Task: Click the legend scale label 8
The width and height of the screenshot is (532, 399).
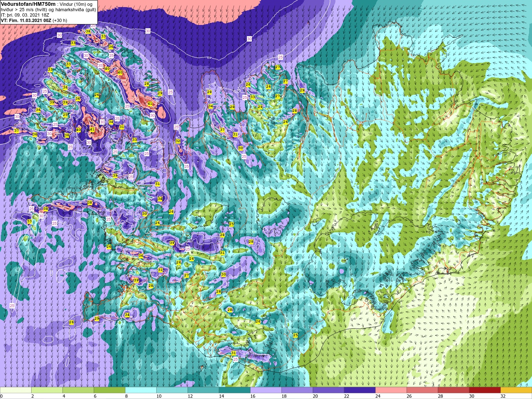Action: pyautogui.click(x=126, y=396)
